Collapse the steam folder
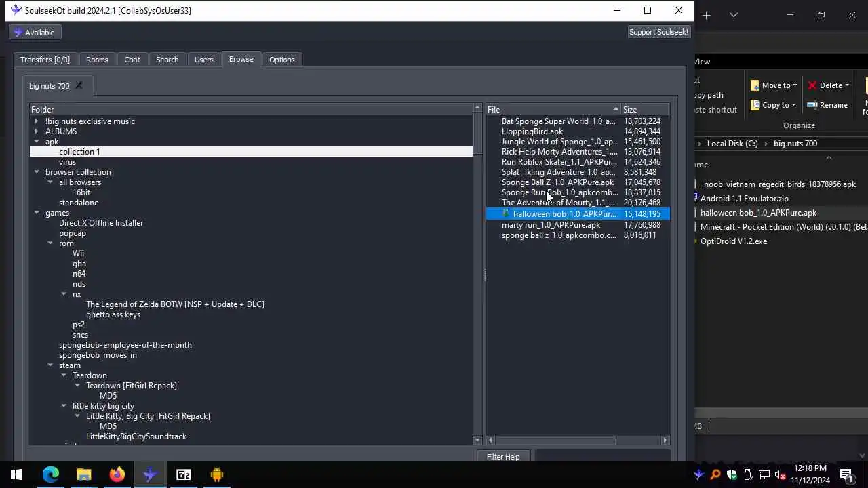This screenshot has height=488, width=868. [50, 365]
